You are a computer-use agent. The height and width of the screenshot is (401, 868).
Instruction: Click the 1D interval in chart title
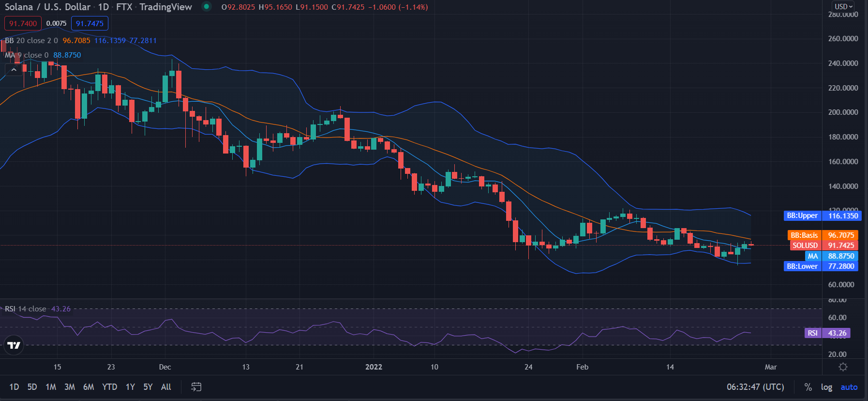point(104,7)
